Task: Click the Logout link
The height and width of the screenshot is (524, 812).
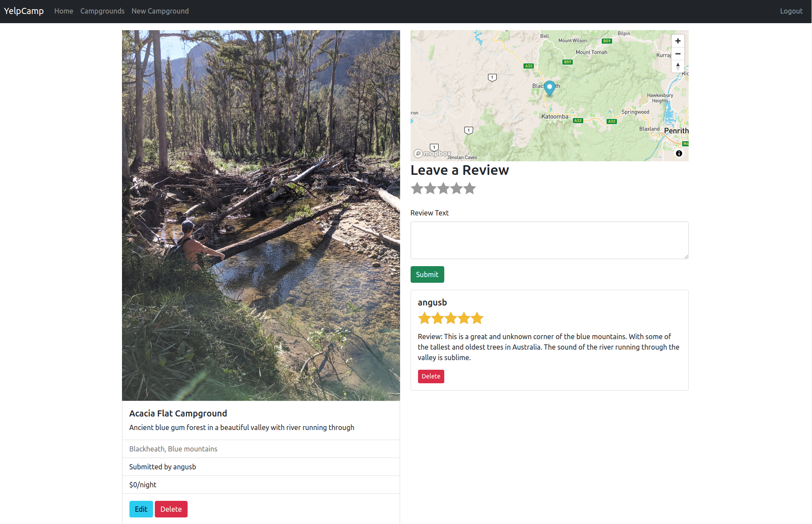Action: click(791, 11)
